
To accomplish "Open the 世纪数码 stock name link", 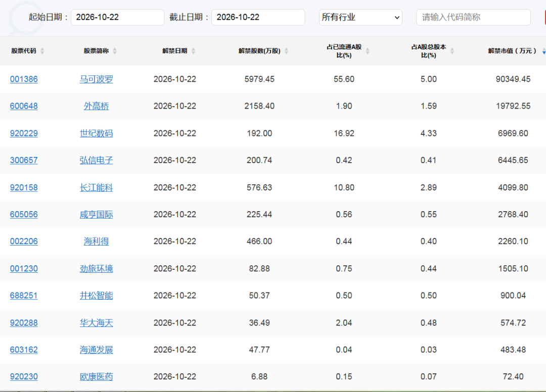I will coord(97,133).
